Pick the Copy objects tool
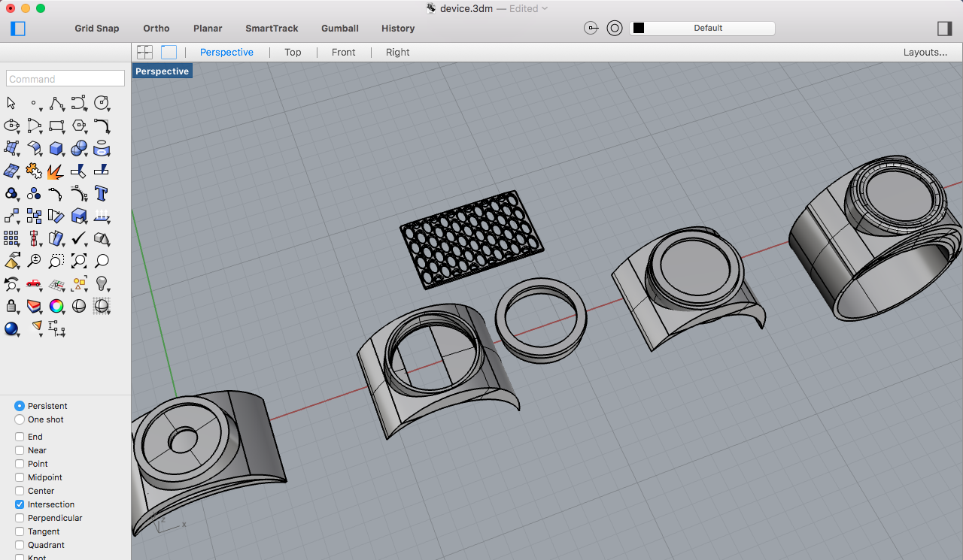This screenshot has width=963, height=560. coord(34,216)
